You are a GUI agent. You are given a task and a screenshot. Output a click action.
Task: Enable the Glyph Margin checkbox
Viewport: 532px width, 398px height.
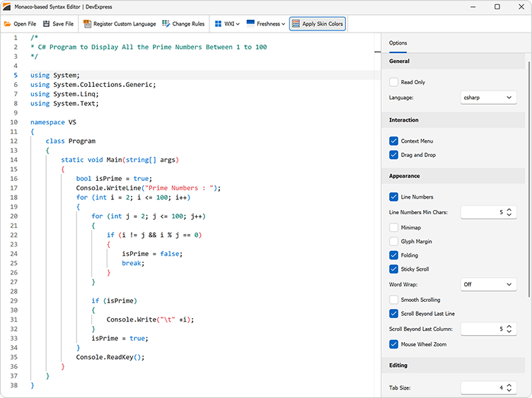393,241
